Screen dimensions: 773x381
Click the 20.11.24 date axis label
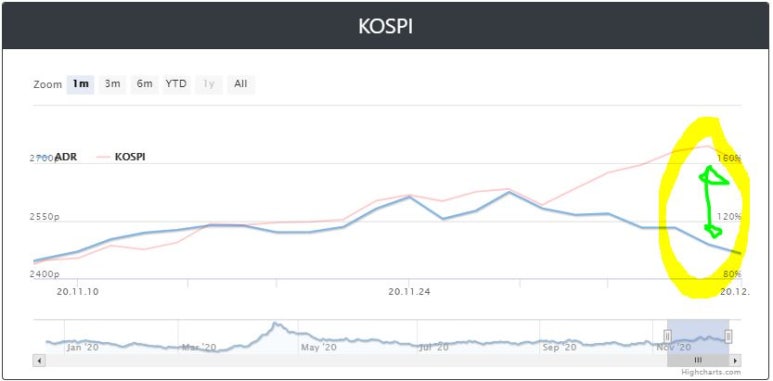tap(409, 291)
